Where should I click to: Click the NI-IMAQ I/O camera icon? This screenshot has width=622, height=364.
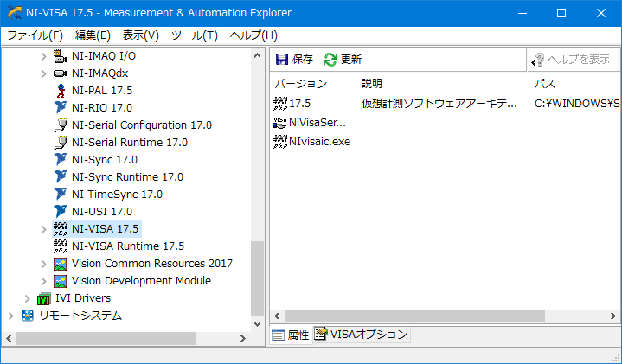click(61, 56)
